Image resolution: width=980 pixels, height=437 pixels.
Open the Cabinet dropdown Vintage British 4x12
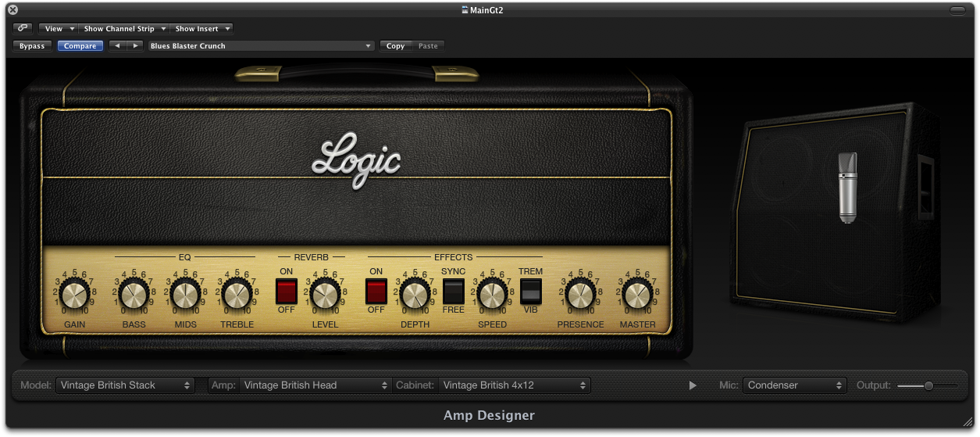tap(515, 385)
